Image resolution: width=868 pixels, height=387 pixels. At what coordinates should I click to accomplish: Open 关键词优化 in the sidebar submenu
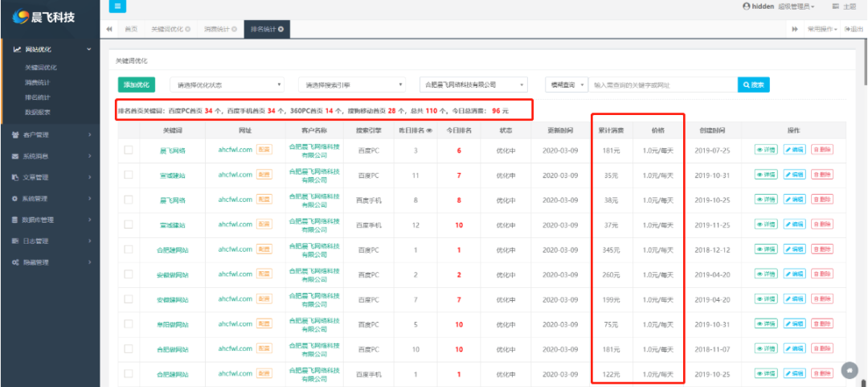(x=41, y=68)
